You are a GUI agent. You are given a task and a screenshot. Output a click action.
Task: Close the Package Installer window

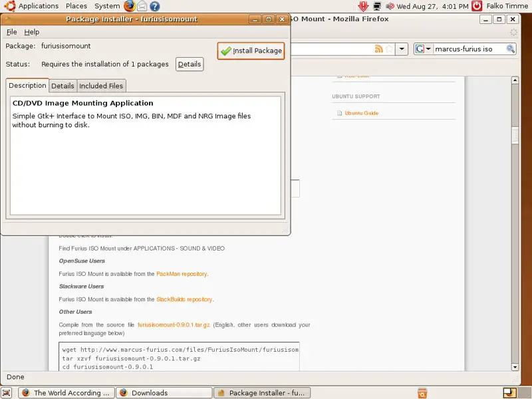(x=281, y=19)
